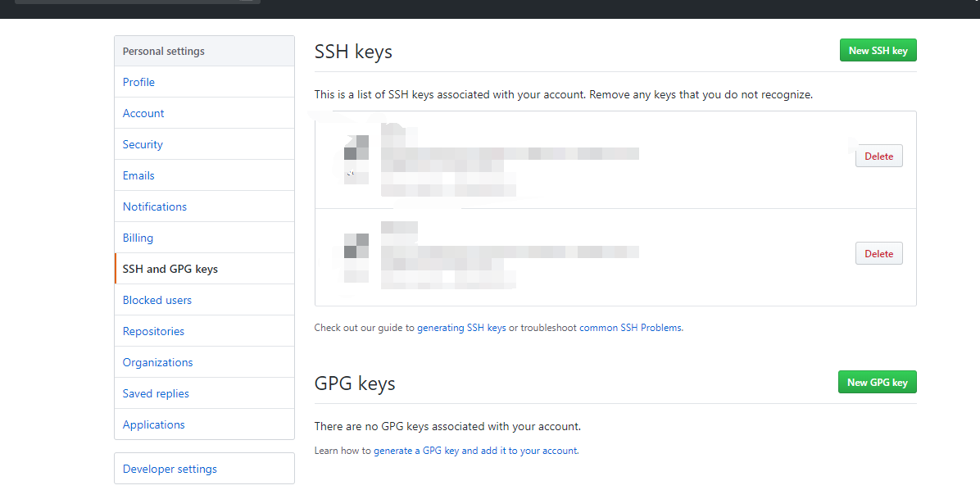The height and width of the screenshot is (490, 980).
Task: Open generate a GPG key link
Action: click(475, 451)
